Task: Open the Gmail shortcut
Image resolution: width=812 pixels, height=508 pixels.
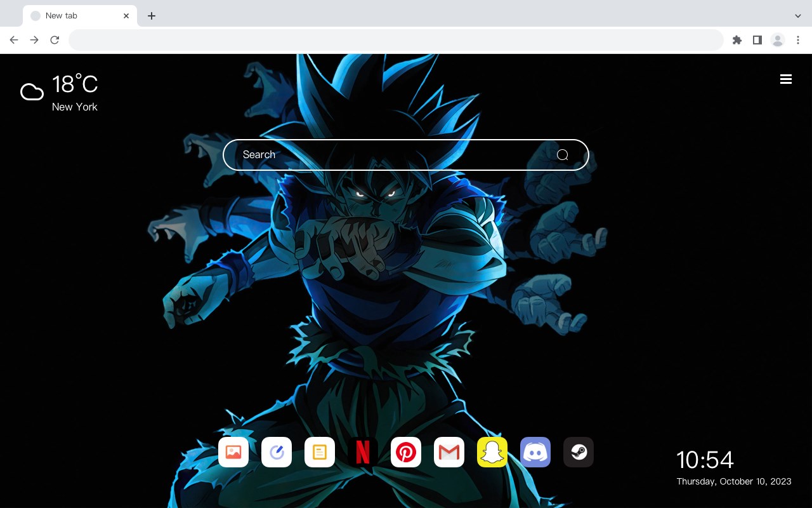Action: [x=449, y=452]
